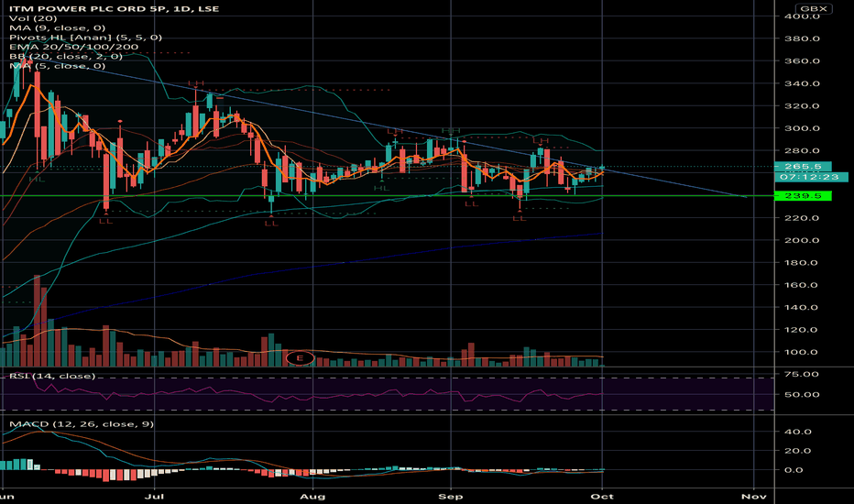Click the Sep label on time axis
Screen dimensions: 854x504
(x=451, y=497)
